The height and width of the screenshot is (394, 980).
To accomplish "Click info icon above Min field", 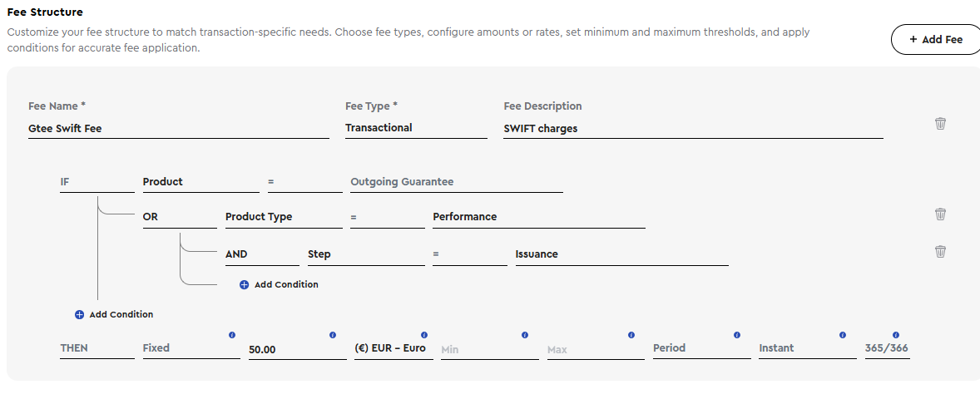I will click(525, 335).
